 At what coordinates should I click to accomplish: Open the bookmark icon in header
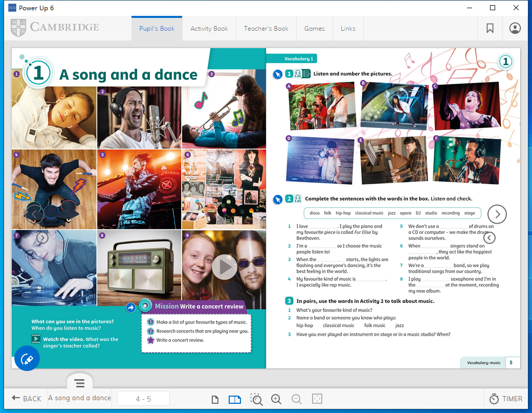click(490, 29)
